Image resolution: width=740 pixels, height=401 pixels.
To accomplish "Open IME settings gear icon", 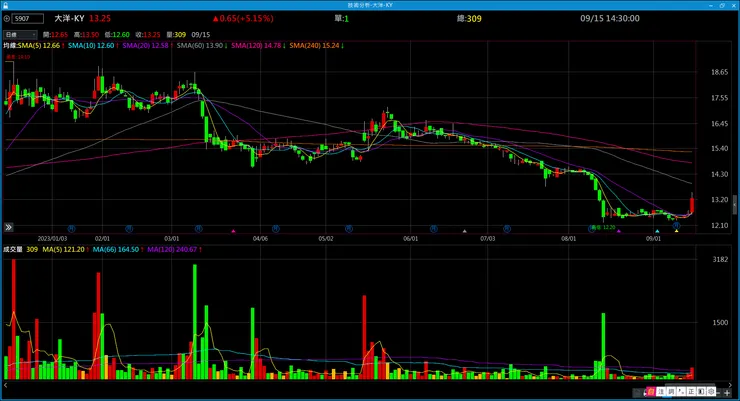I will coord(711,391).
